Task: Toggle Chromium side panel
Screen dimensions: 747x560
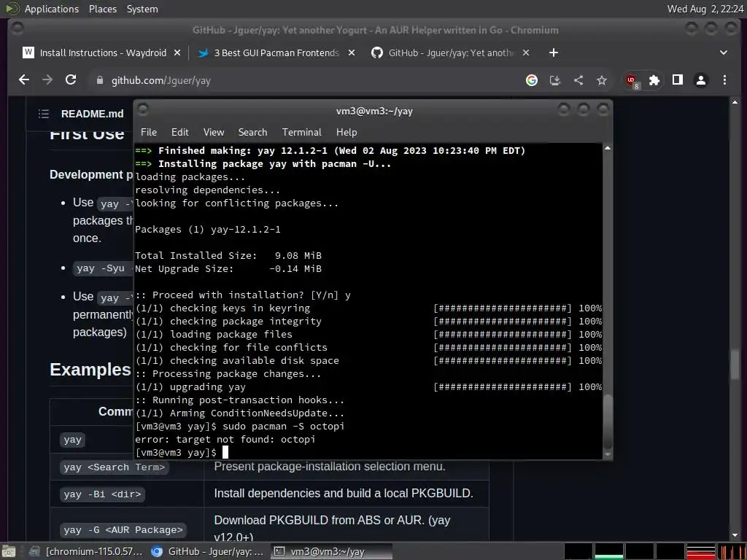Action: tap(678, 80)
